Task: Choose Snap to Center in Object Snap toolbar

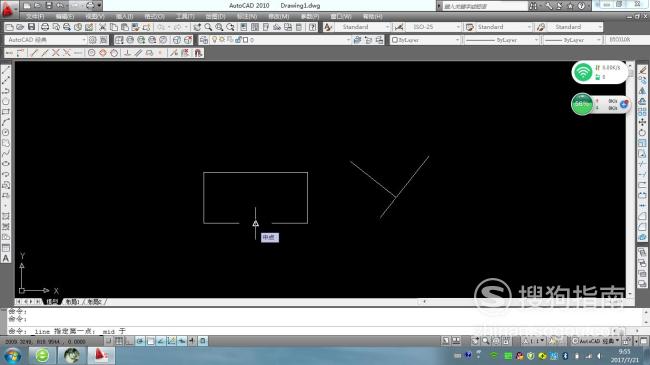Action: (92, 53)
